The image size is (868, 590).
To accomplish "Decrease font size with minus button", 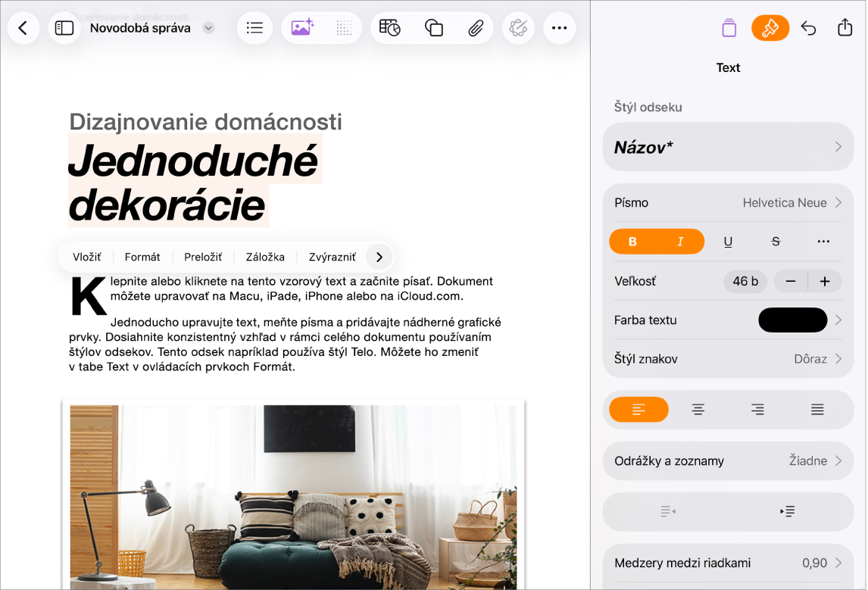I will (791, 281).
